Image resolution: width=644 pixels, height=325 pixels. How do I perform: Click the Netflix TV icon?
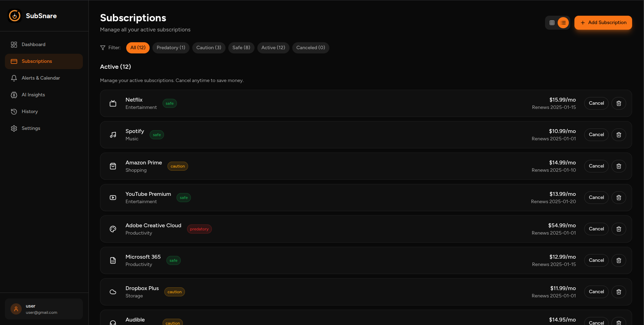[113, 103]
